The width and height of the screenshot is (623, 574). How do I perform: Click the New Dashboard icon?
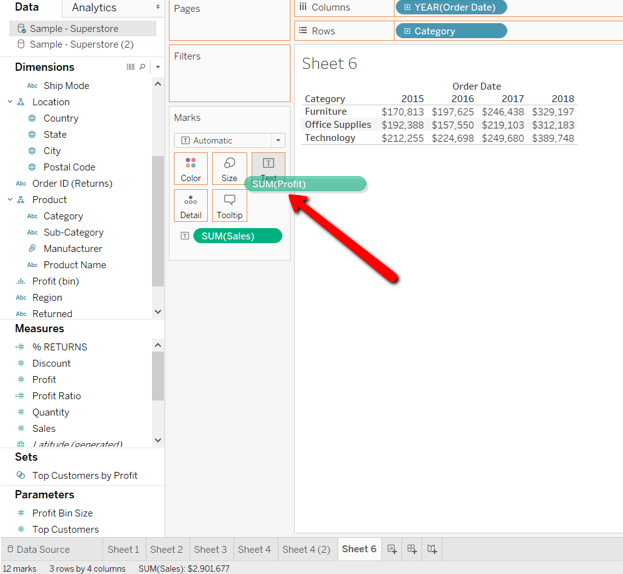[412, 549]
